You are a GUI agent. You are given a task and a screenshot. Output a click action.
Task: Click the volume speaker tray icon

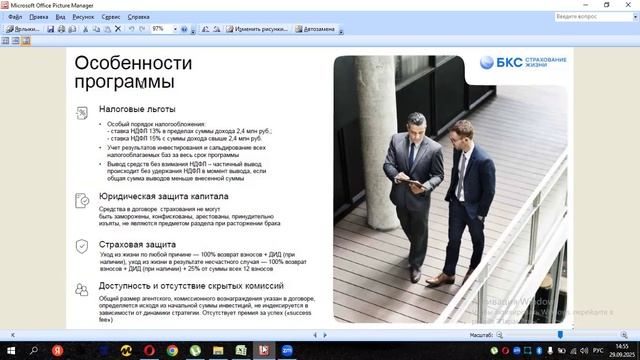pos(584,351)
